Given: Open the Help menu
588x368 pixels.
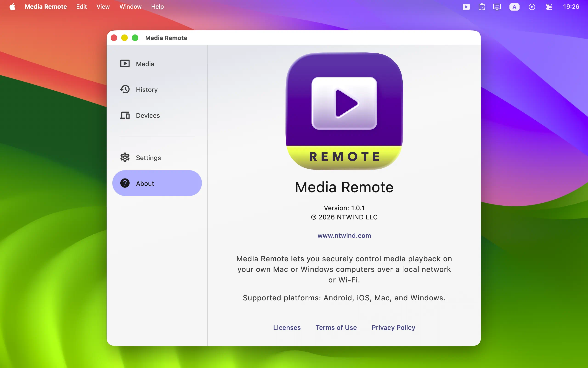Looking at the screenshot, I should point(157,7).
